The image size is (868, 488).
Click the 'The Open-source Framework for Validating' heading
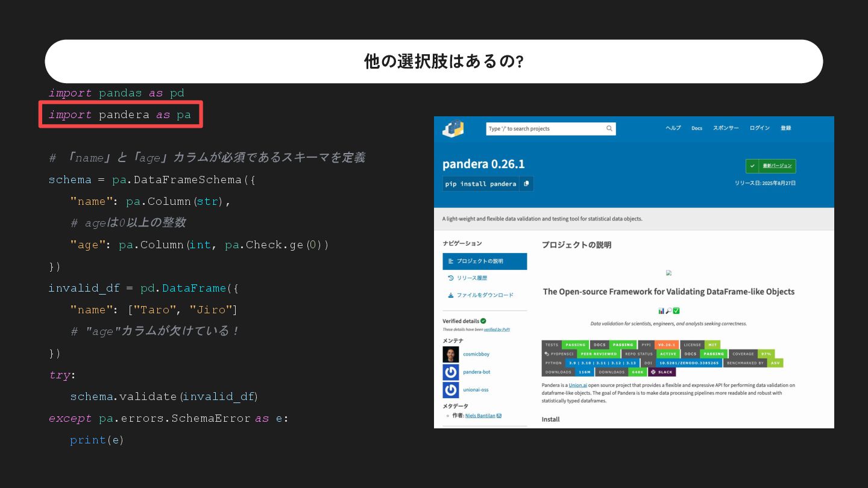click(668, 292)
